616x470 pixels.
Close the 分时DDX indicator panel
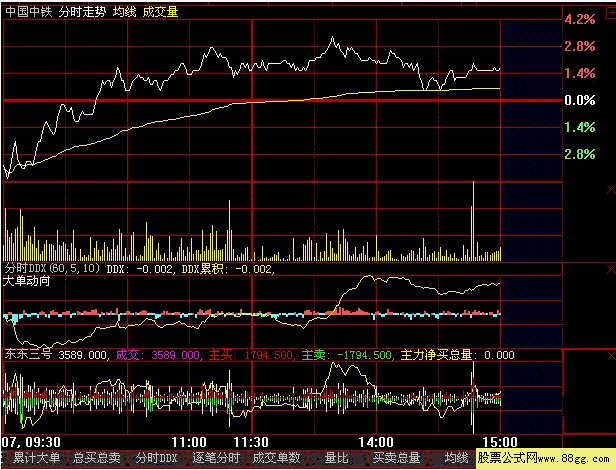pyautogui.click(x=611, y=270)
